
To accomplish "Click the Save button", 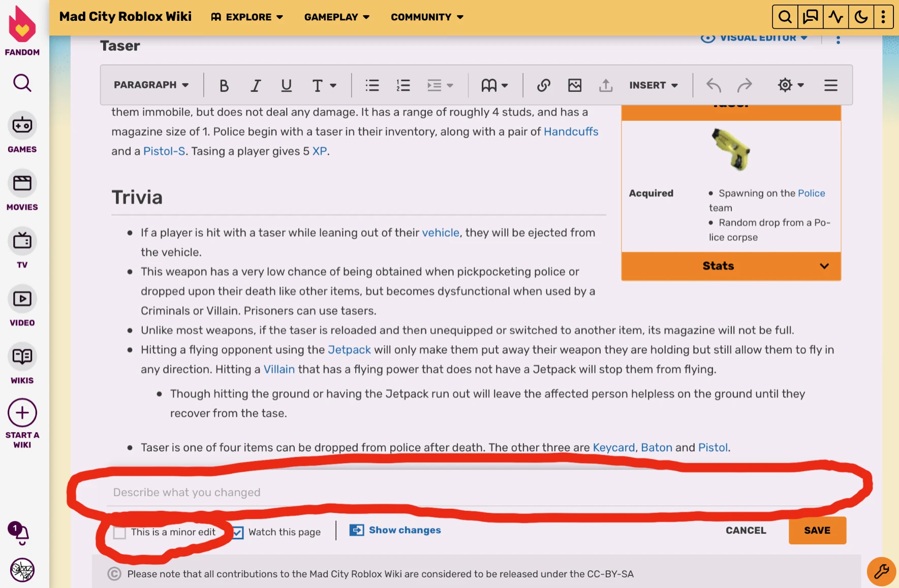I will (817, 531).
